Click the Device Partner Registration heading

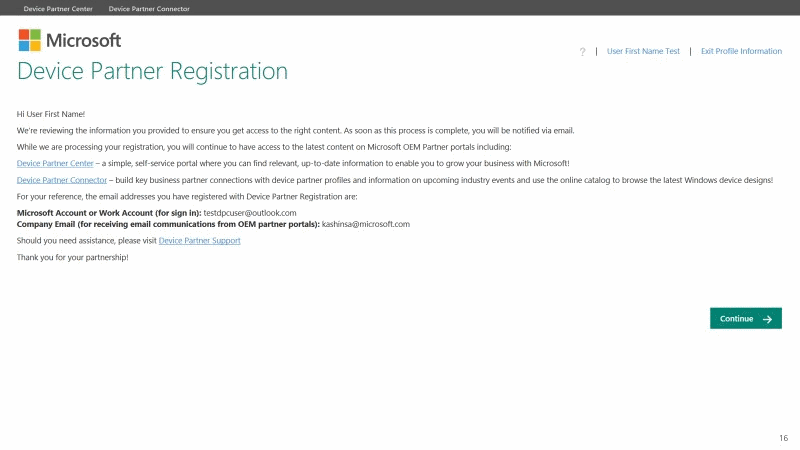tap(152, 71)
